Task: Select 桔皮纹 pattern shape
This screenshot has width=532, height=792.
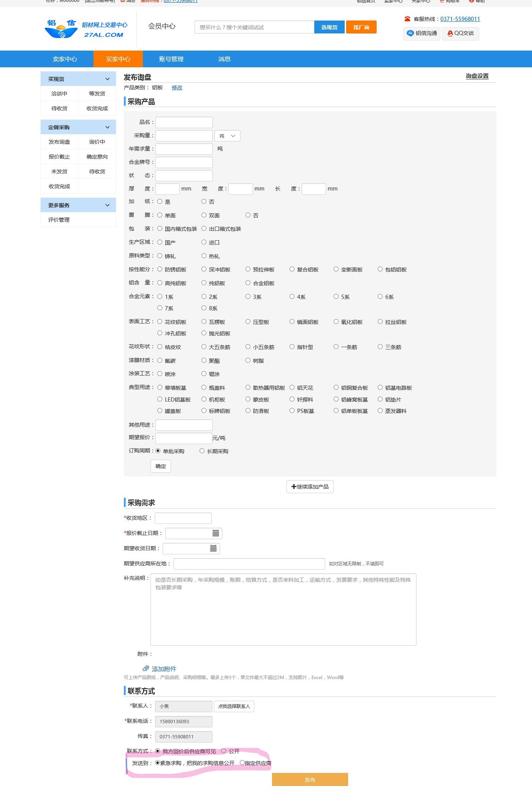Action: (x=160, y=347)
